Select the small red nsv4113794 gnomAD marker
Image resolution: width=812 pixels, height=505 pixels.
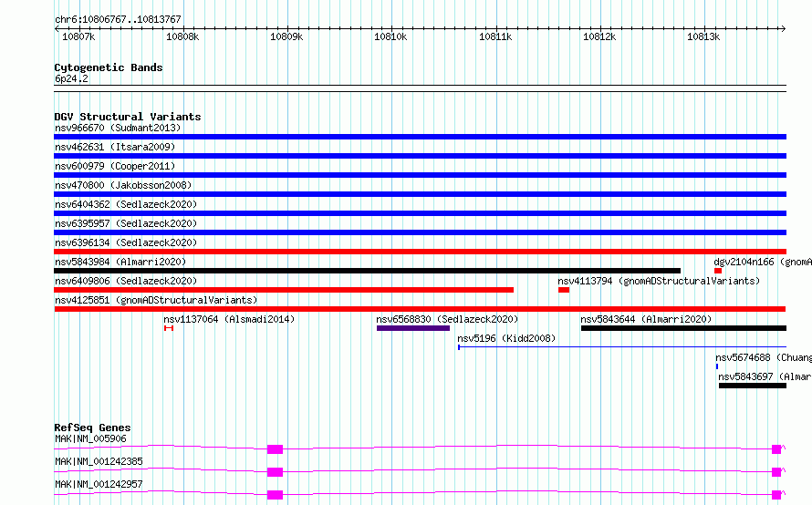564,290
